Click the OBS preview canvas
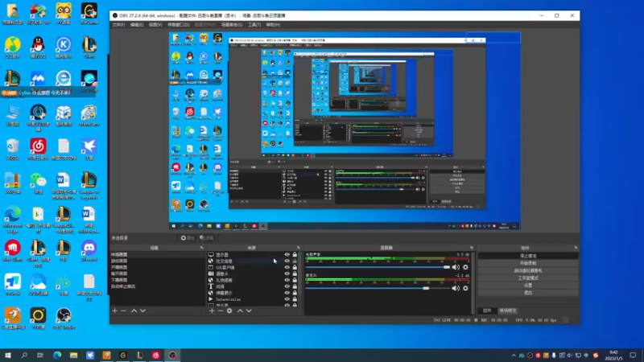The image size is (644, 362). (x=345, y=130)
